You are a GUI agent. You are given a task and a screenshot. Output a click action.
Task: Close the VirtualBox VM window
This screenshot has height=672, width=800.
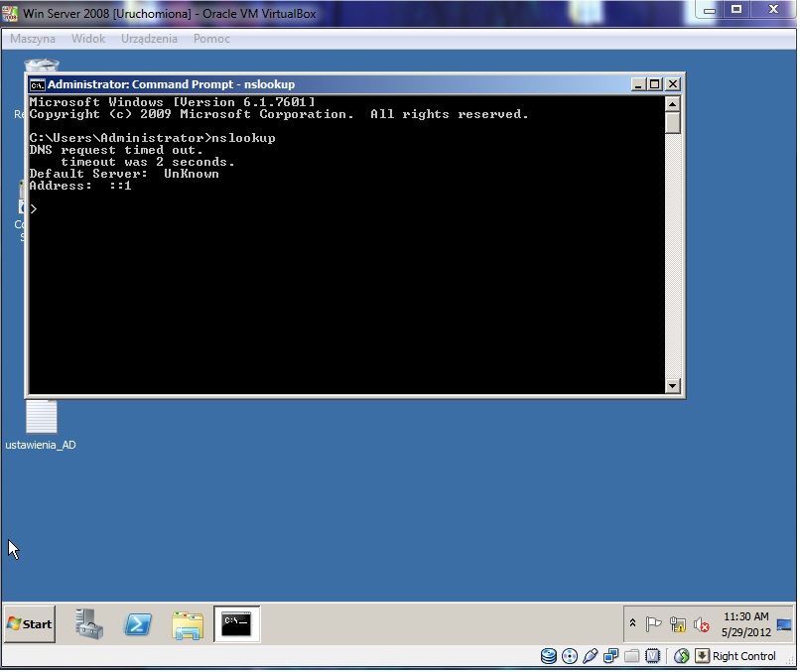pyautogui.click(x=773, y=9)
